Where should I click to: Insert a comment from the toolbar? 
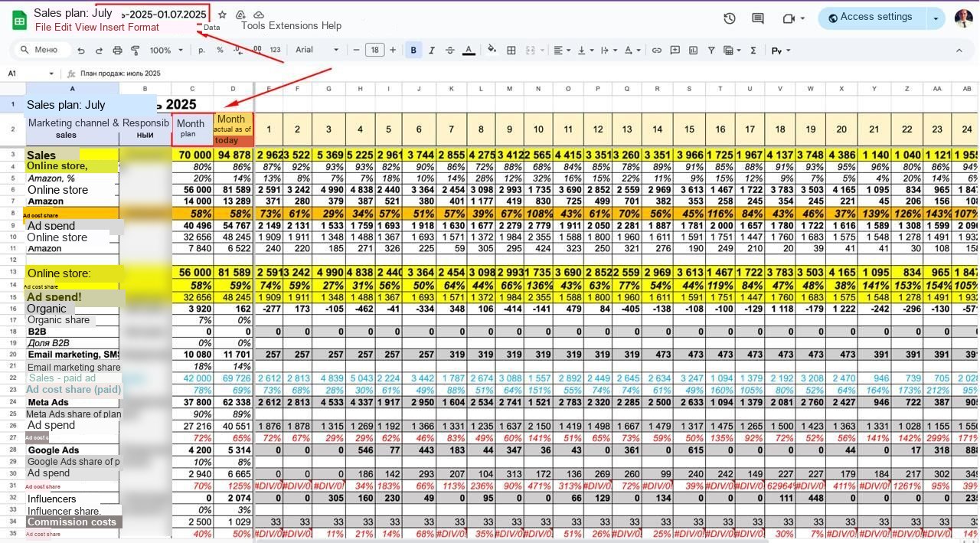tap(675, 51)
